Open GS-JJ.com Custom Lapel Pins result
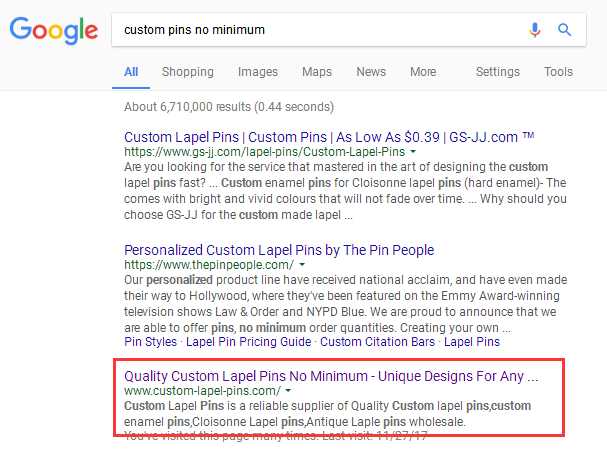 click(329, 137)
